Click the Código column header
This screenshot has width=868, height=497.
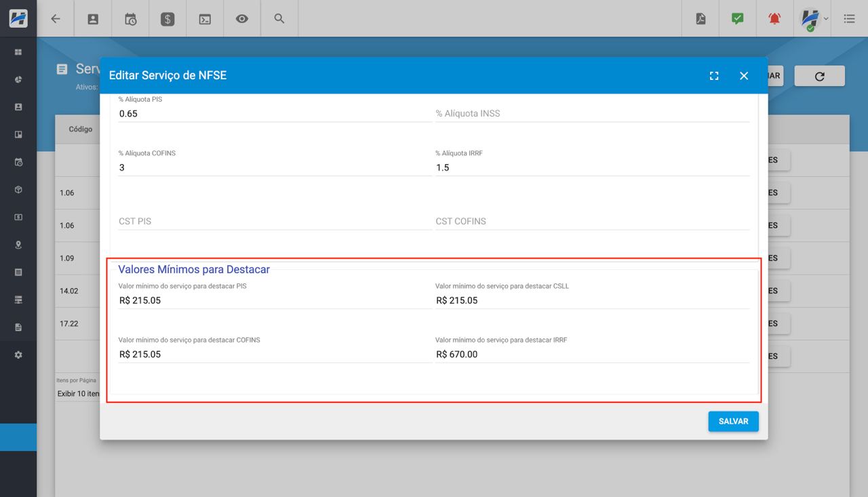[80, 129]
